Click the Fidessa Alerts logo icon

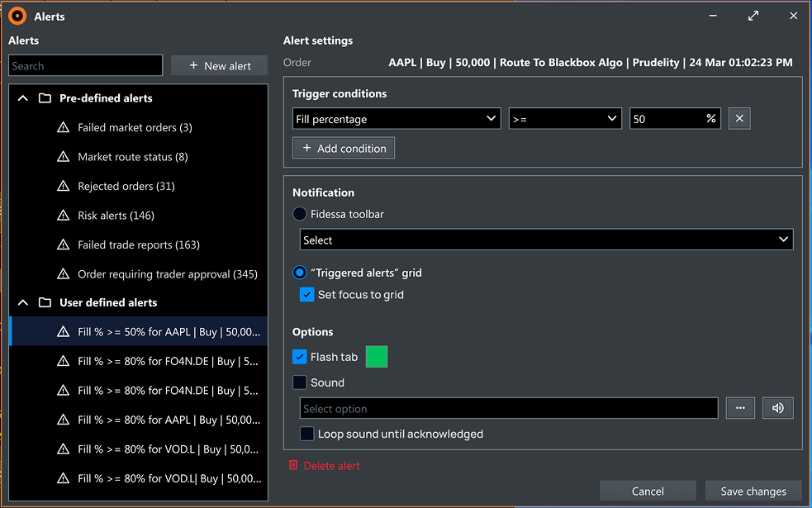(17, 15)
